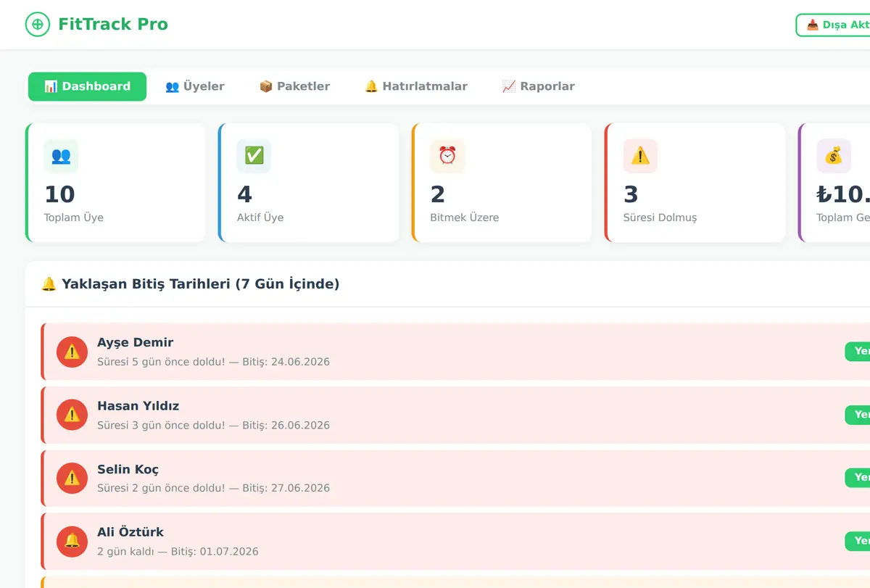This screenshot has width=870, height=588.
Task: Click the warning icon on Süresi Dolmuş card
Action: coord(640,156)
